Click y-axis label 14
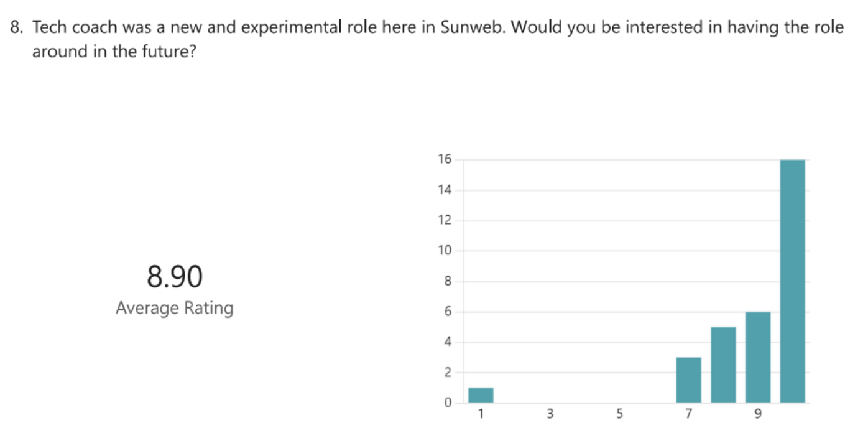The height and width of the screenshot is (433, 868). [444, 190]
